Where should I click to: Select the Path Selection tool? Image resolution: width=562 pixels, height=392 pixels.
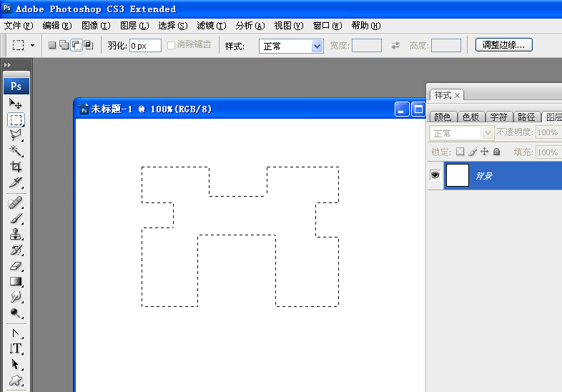(x=16, y=364)
